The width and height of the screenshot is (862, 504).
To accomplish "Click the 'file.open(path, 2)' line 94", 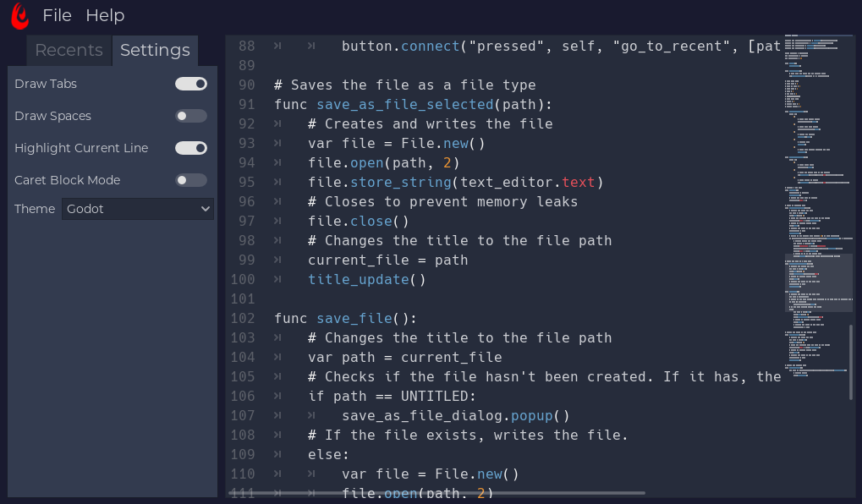I will [x=384, y=162].
